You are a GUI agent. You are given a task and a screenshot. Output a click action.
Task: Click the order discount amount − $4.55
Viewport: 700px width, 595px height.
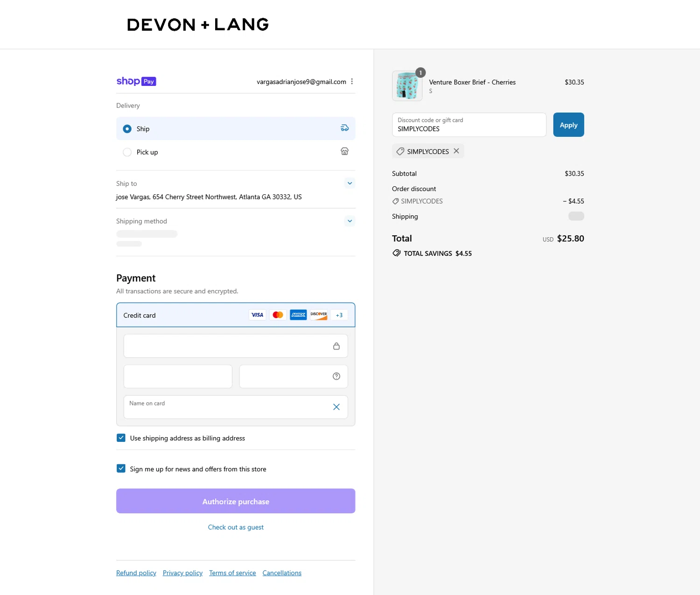point(574,201)
